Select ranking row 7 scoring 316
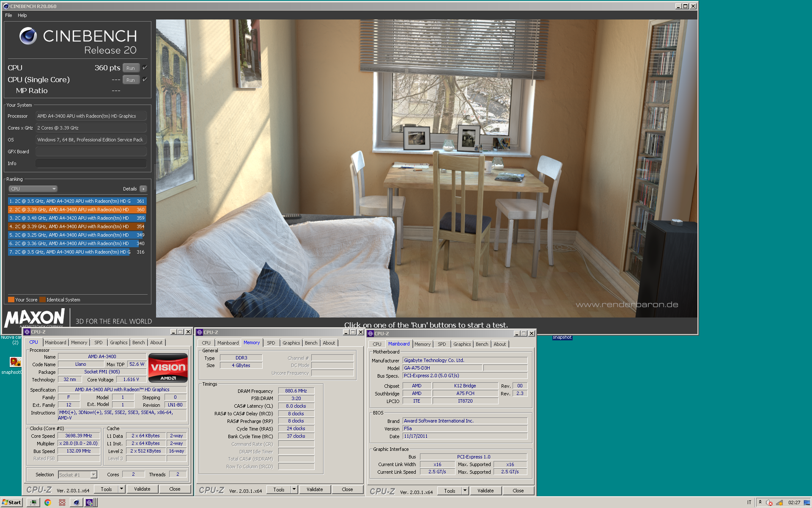The image size is (812, 508). tap(77, 252)
